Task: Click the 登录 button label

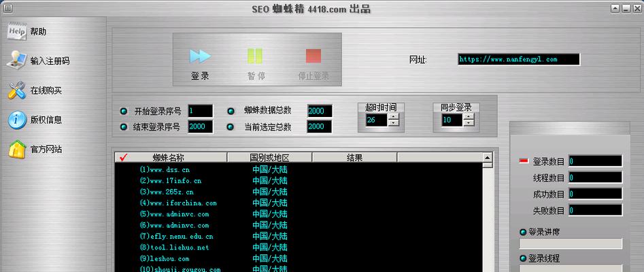Action: point(200,76)
